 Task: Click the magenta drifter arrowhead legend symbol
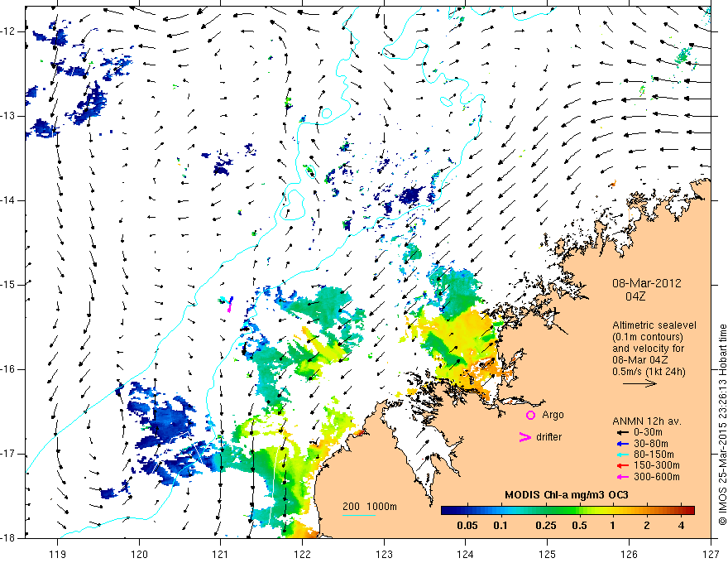click(524, 437)
